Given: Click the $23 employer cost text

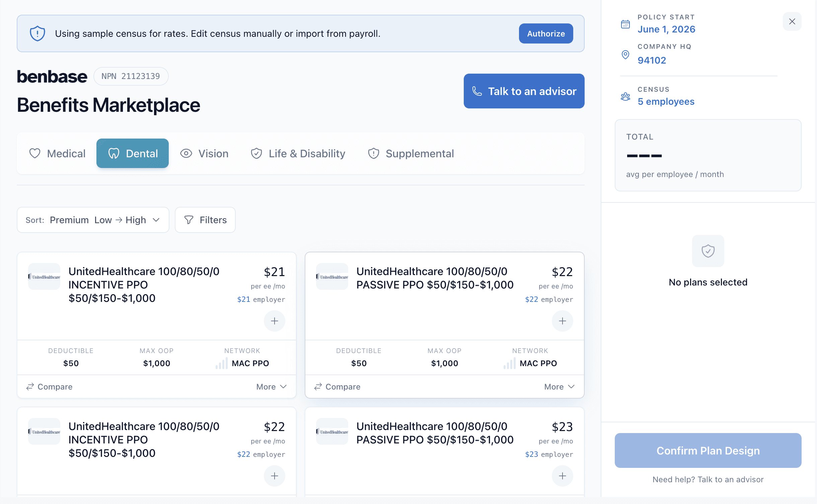Looking at the screenshot, I should pyautogui.click(x=549, y=454).
